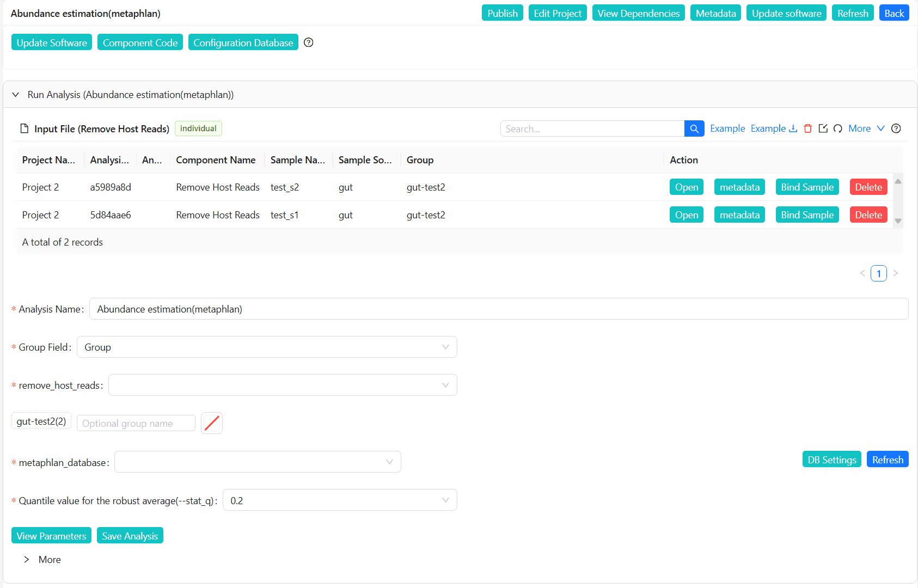Click the circular reload icon in input toolbar
Screen dimensions: 918x588
pyautogui.click(x=838, y=129)
